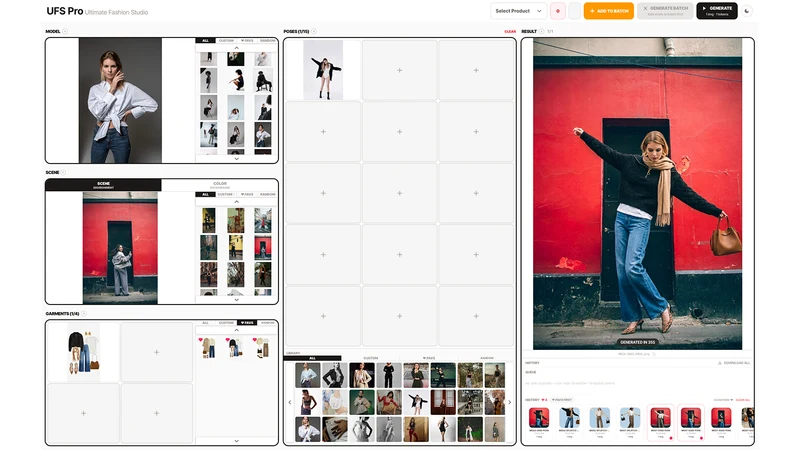The height and width of the screenshot is (450, 800).
Task: Add a pose in the bottom-right slot
Action: click(476, 316)
